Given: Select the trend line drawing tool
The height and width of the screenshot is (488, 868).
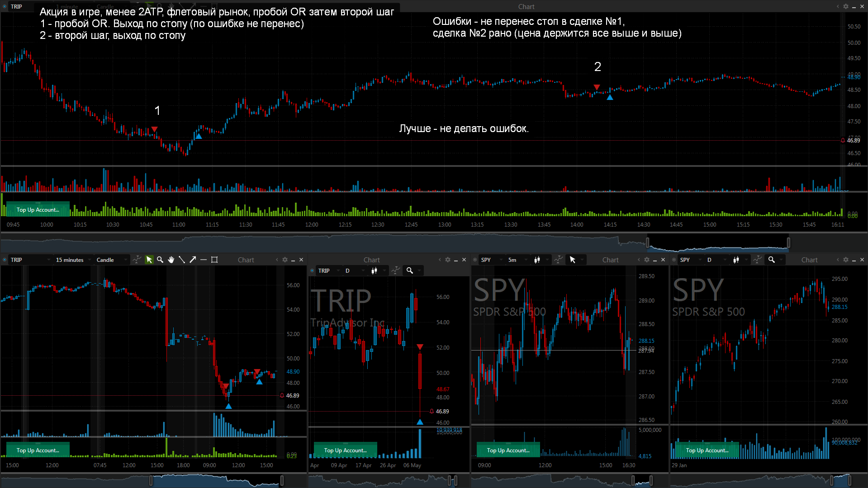Looking at the screenshot, I should click(x=182, y=260).
